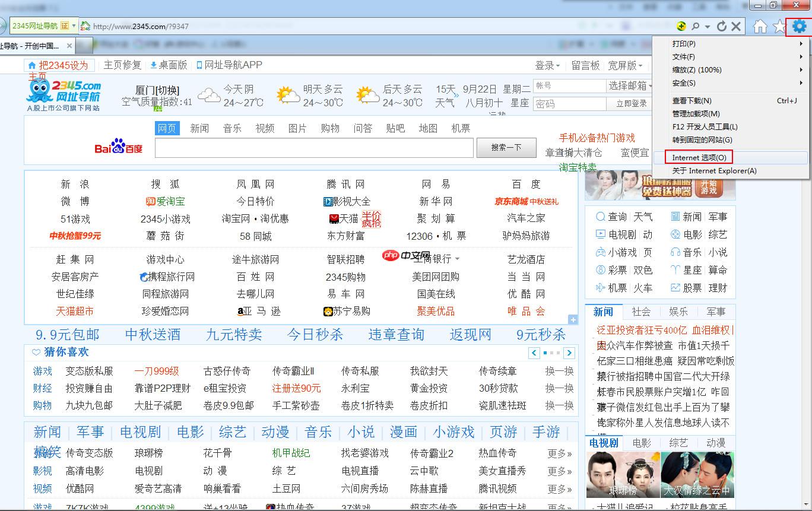The image size is (812, 511).
Task: Click the Home icon in the browser toolbar
Action: pos(760,26)
